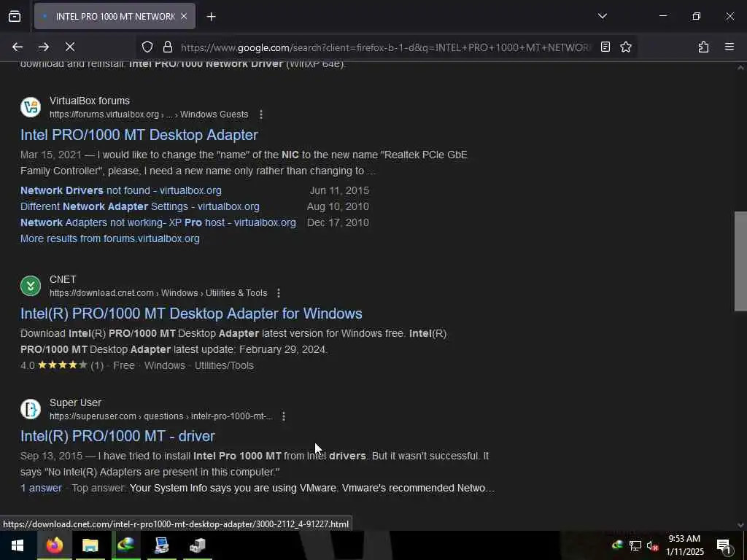
Task: Click the forums.virtualbox.org URL breadcrumb
Action: 149,114
